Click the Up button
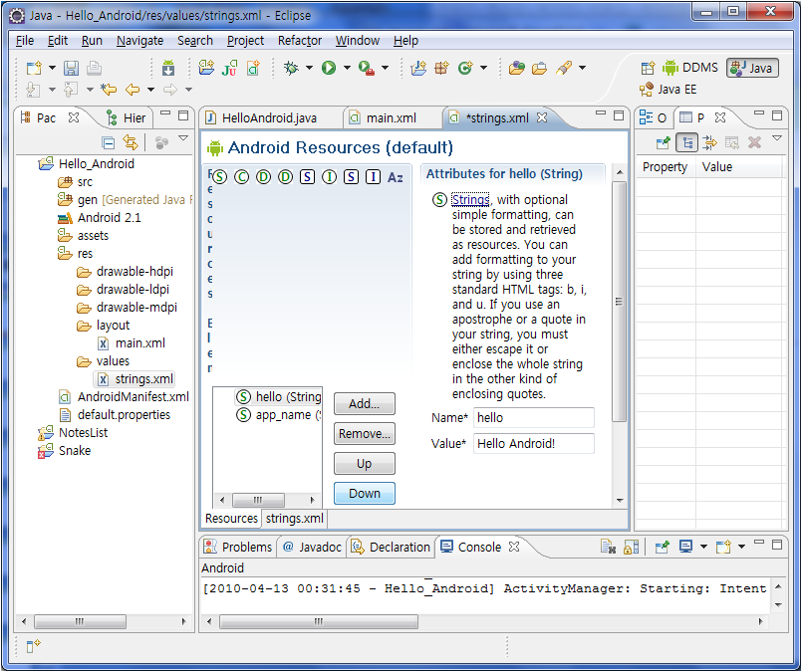Viewport: 802px width, 672px height. coord(365,464)
